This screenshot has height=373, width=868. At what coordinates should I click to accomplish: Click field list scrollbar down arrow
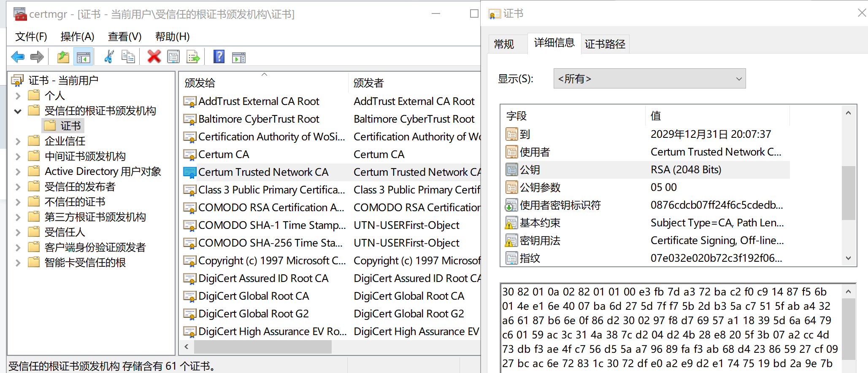pos(848,258)
